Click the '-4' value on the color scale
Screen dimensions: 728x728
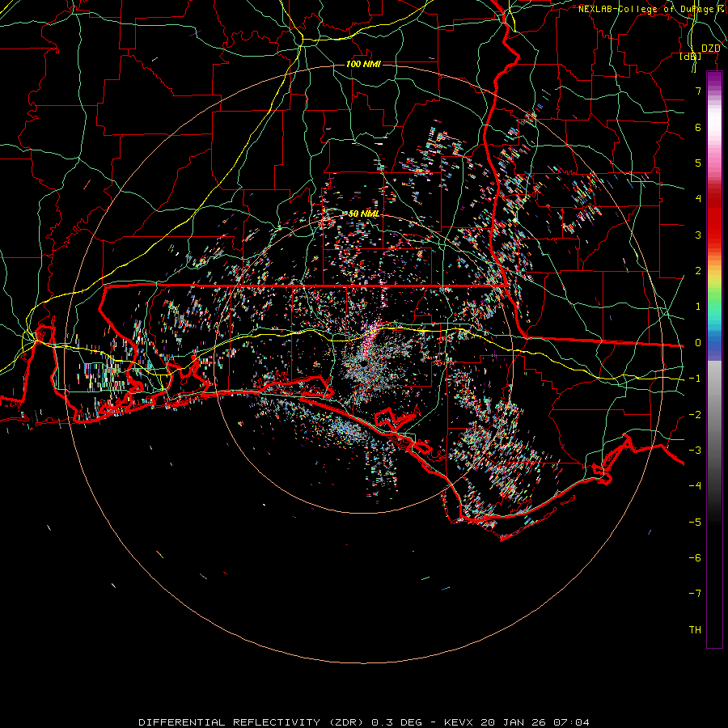(695, 486)
